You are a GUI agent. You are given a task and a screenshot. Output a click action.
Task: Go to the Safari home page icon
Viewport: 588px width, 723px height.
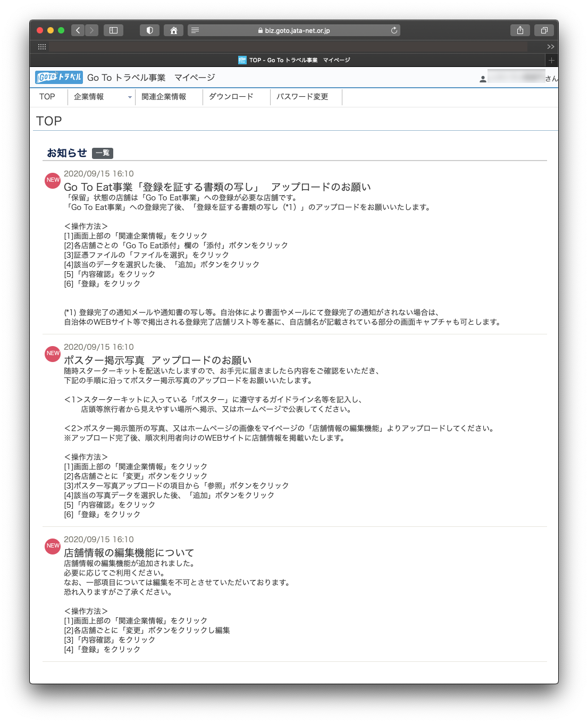[173, 30]
